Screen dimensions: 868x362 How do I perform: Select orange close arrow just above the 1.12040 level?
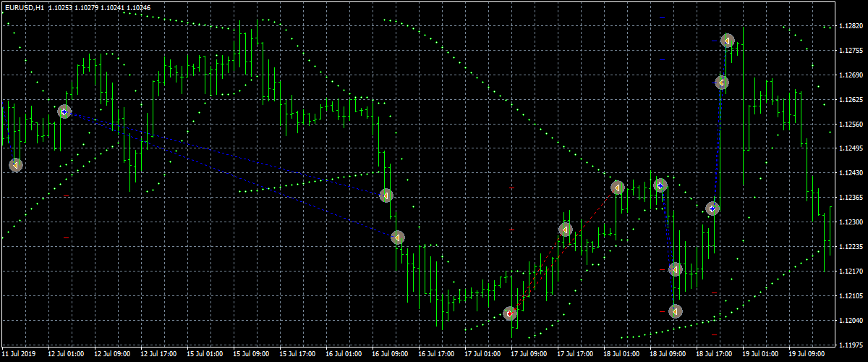(x=675, y=311)
